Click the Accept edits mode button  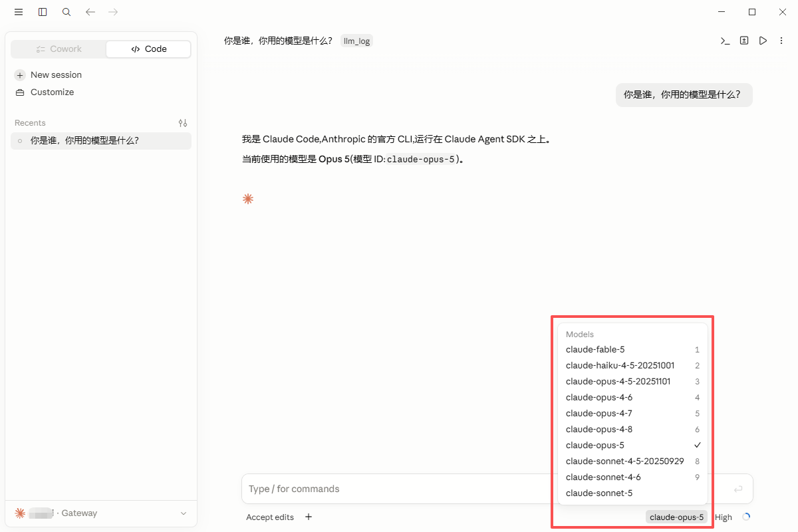tap(270, 517)
